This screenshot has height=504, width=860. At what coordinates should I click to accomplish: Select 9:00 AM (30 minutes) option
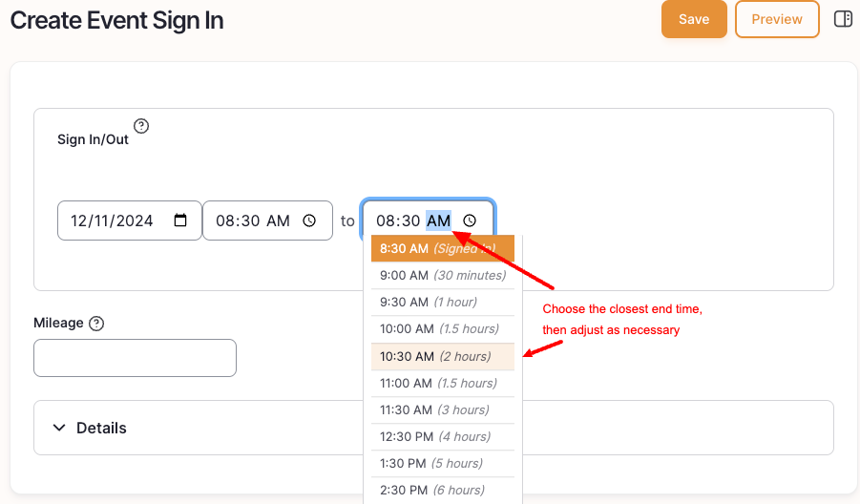point(443,275)
